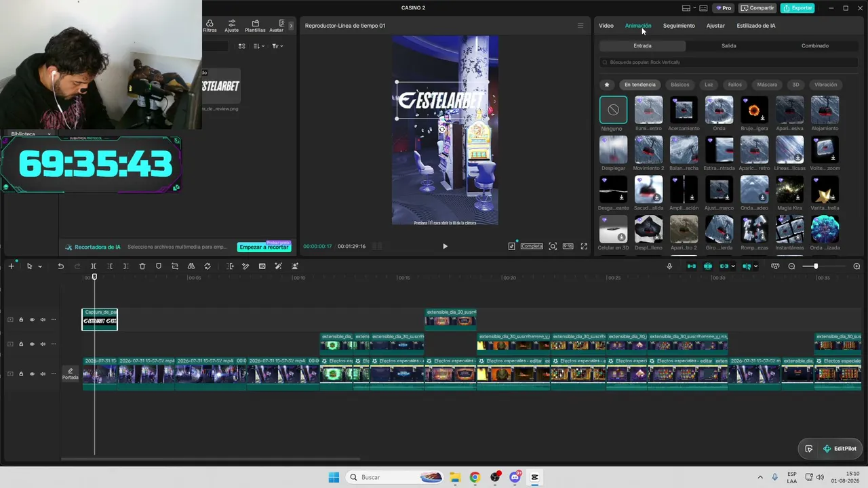The width and height of the screenshot is (868, 488).
Task: Click the undo arrow in timeline toolbar
Action: (x=61, y=266)
